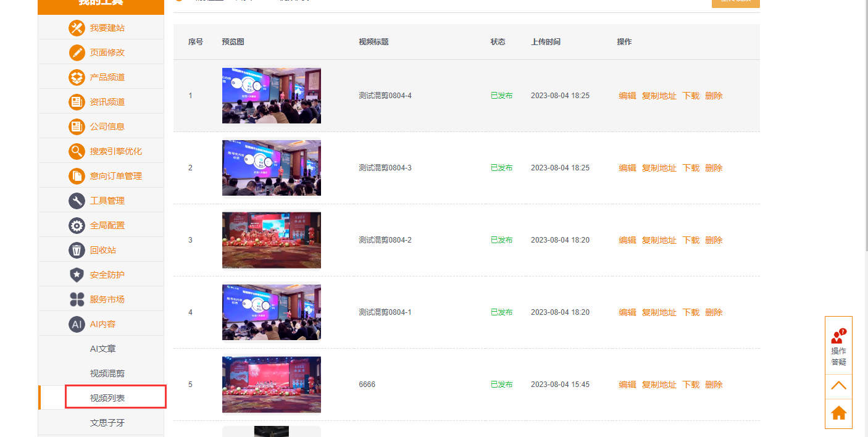Open preview thumbnail of 测试混剪0804-4
The width and height of the screenshot is (868, 437).
pos(272,96)
